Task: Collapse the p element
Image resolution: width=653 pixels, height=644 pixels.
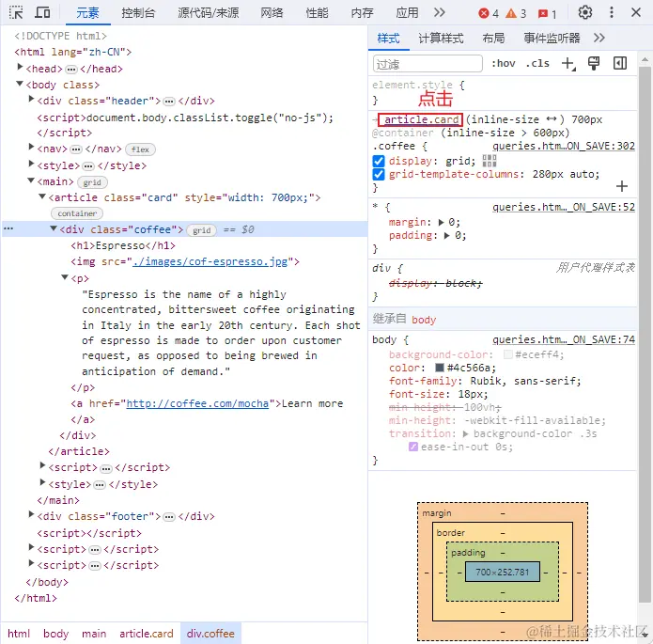Action: click(65, 277)
